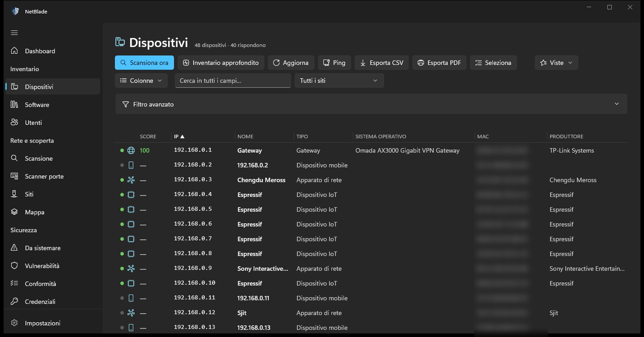This screenshot has width=644, height=337.
Task: Expand the Filtro avanzato panel
Action: click(371, 104)
